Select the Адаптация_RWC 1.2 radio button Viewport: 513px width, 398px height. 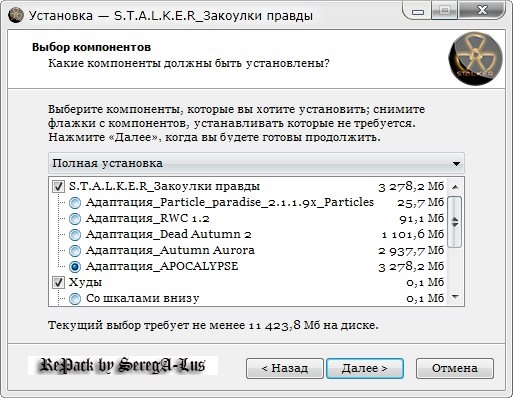pos(75,219)
